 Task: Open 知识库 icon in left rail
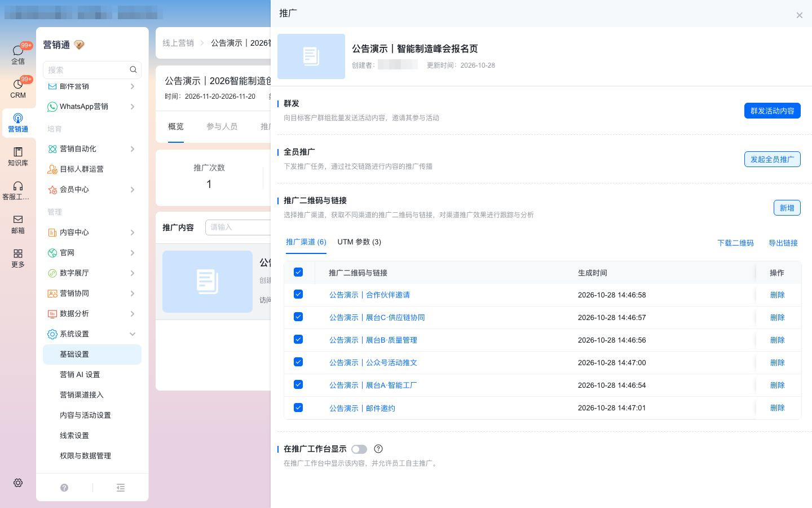click(18, 152)
